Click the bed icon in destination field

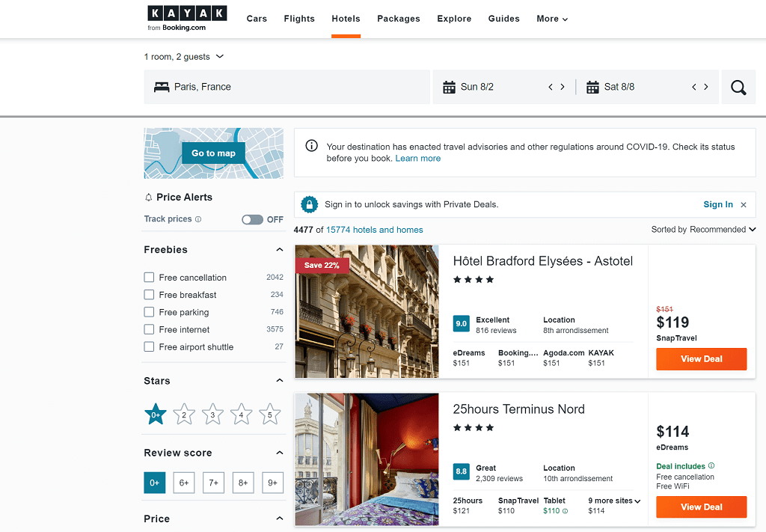[x=162, y=87]
